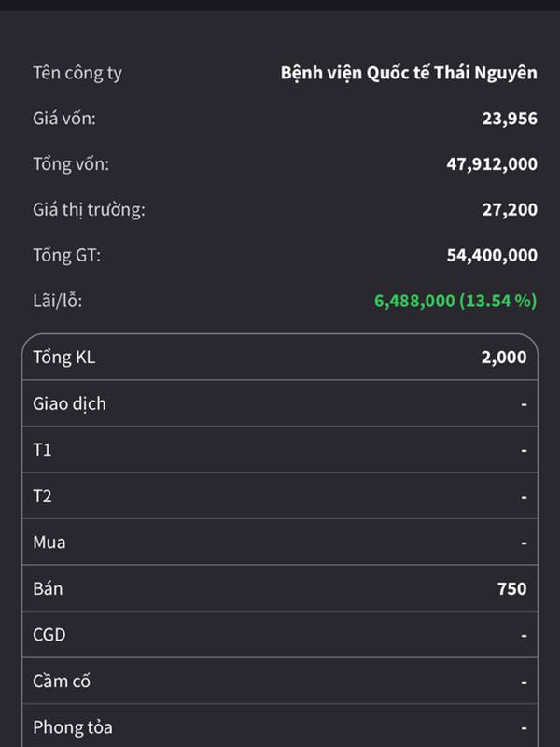Select the T1 row

280,449
